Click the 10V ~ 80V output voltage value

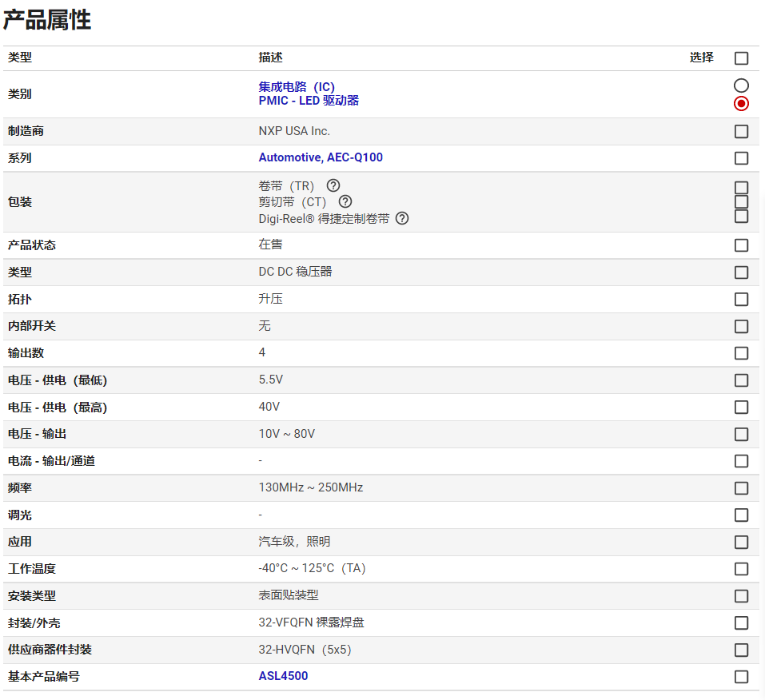(287, 434)
